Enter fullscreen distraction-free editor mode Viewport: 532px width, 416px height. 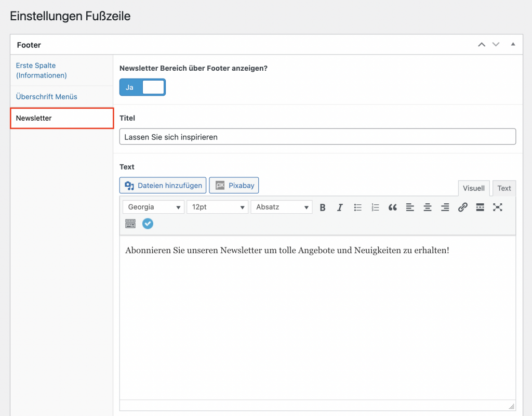(x=497, y=207)
